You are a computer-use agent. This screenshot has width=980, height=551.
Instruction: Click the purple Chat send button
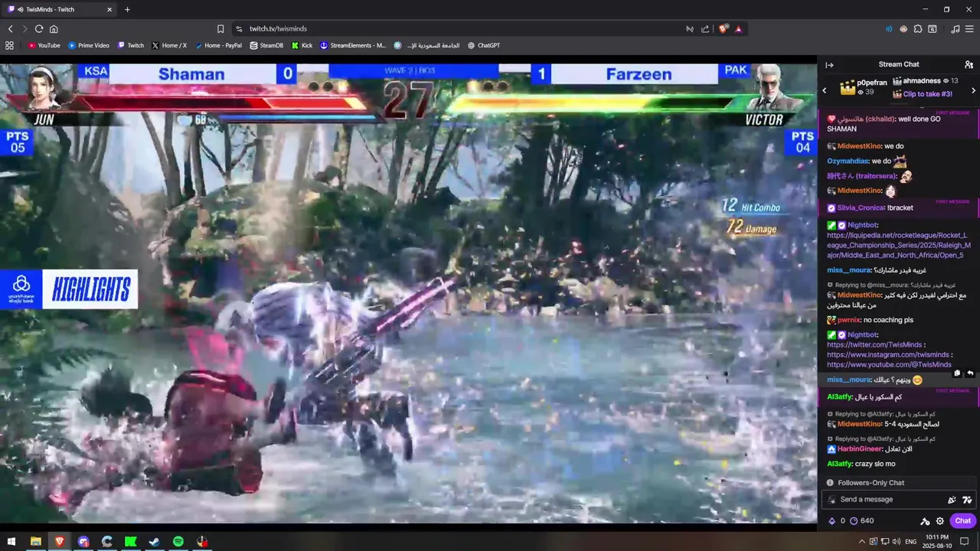pyautogui.click(x=962, y=521)
